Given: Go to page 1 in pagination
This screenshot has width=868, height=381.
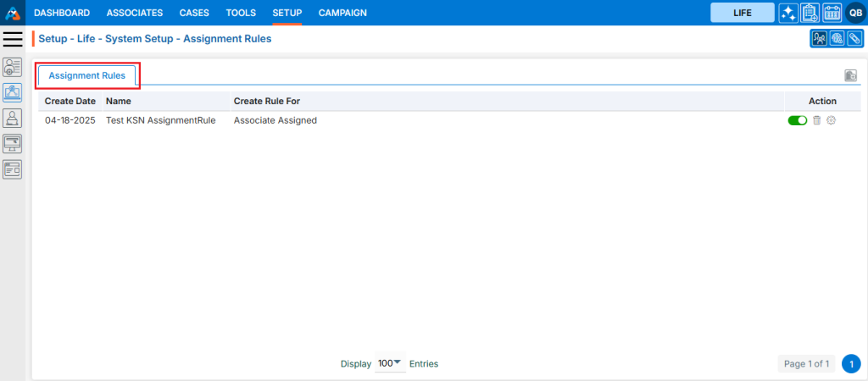Looking at the screenshot, I should 851,364.
